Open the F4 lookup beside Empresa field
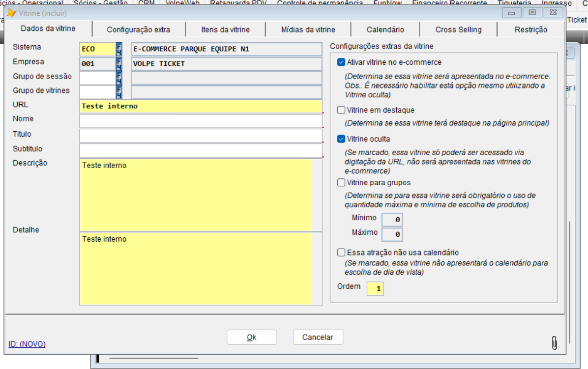588x369 pixels. point(119,64)
